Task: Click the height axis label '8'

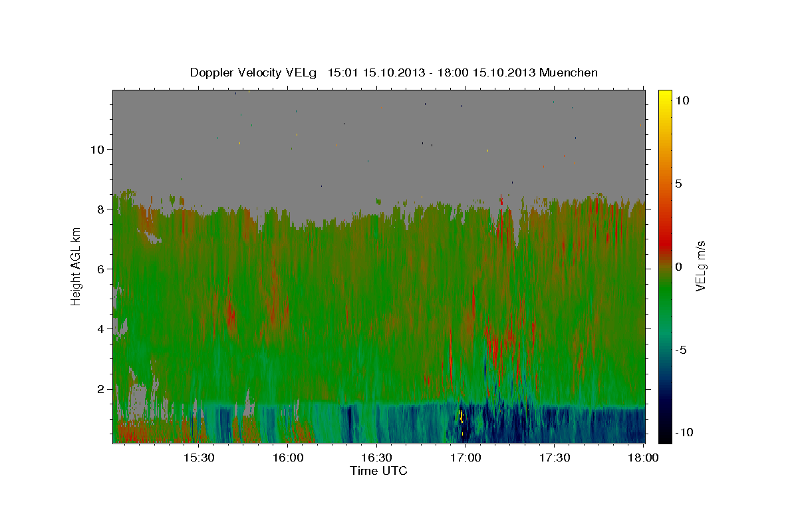Action: click(x=102, y=209)
